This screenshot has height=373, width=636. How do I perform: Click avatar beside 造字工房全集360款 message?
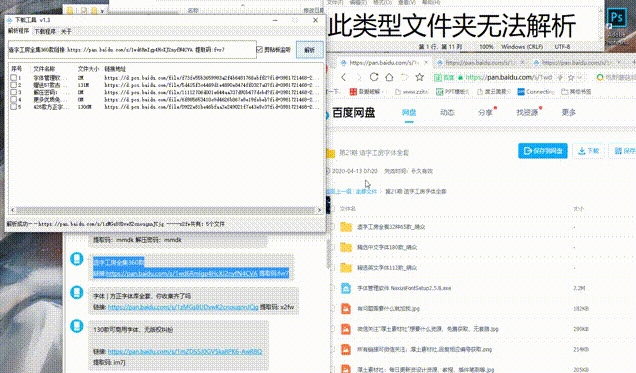(x=77, y=259)
